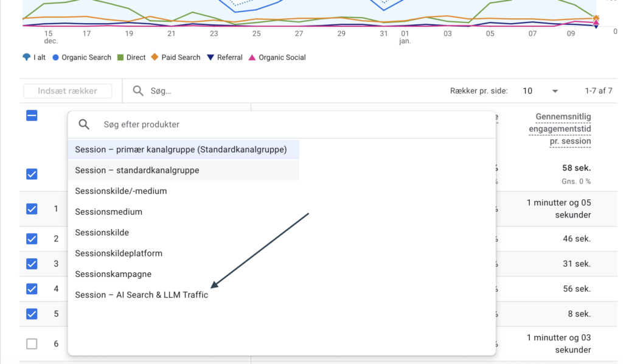Click the search icon in product dropdown
This screenshot has height=364, width=623.
[84, 125]
